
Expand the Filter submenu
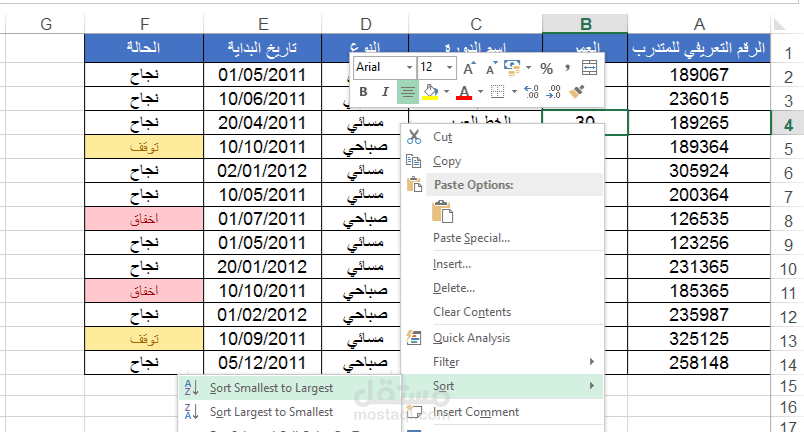[502, 362]
